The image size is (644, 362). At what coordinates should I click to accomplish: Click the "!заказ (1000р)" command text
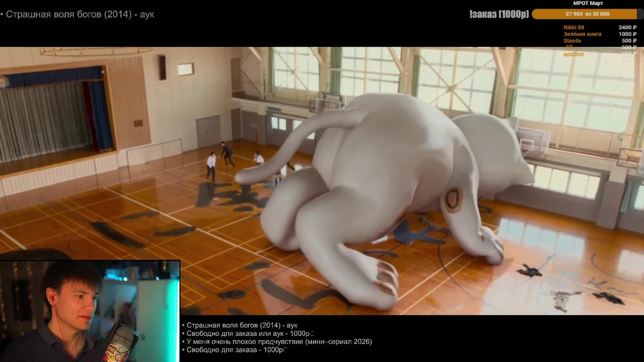499,14
